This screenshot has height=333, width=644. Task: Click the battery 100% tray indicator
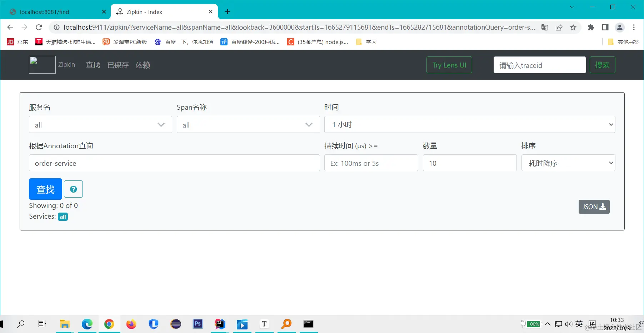pos(531,324)
